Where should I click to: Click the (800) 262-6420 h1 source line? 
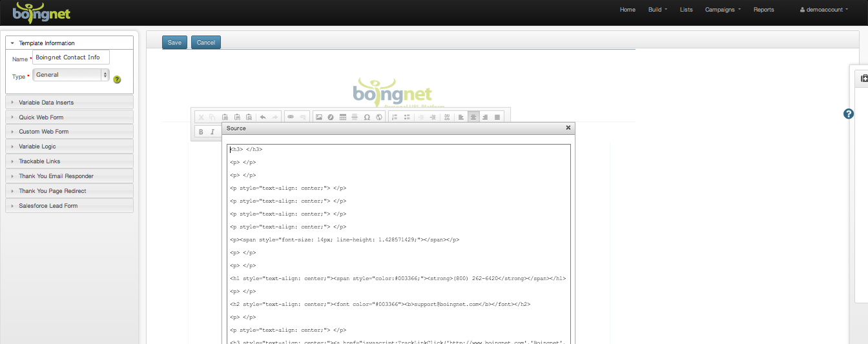(x=398, y=278)
